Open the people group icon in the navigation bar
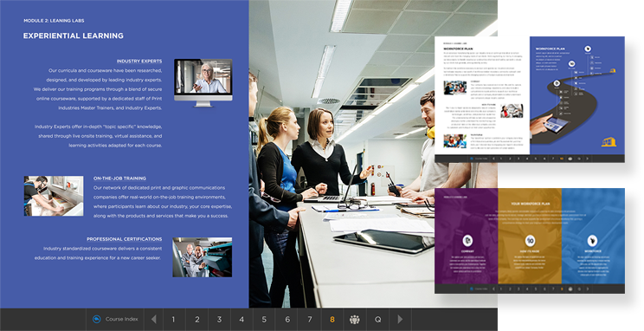The height and width of the screenshot is (331, 644). tap(354, 320)
